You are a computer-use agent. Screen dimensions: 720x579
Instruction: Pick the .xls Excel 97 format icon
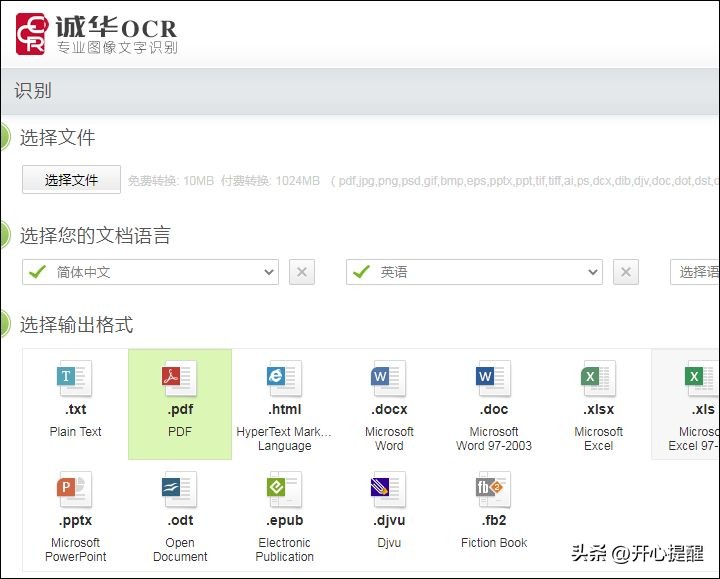[702, 378]
